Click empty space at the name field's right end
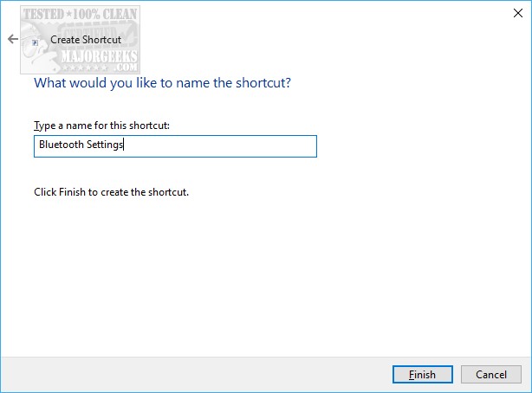This screenshot has height=393, width=532. click(277, 146)
